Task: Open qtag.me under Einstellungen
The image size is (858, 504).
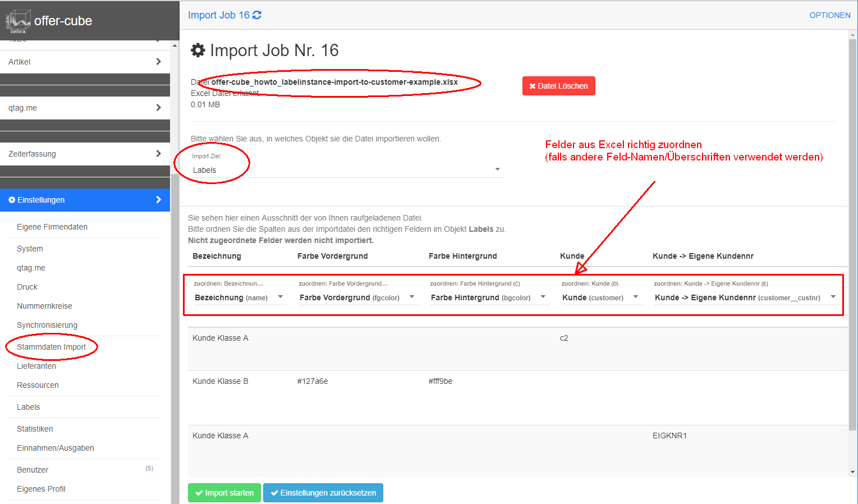Action: coord(31,268)
